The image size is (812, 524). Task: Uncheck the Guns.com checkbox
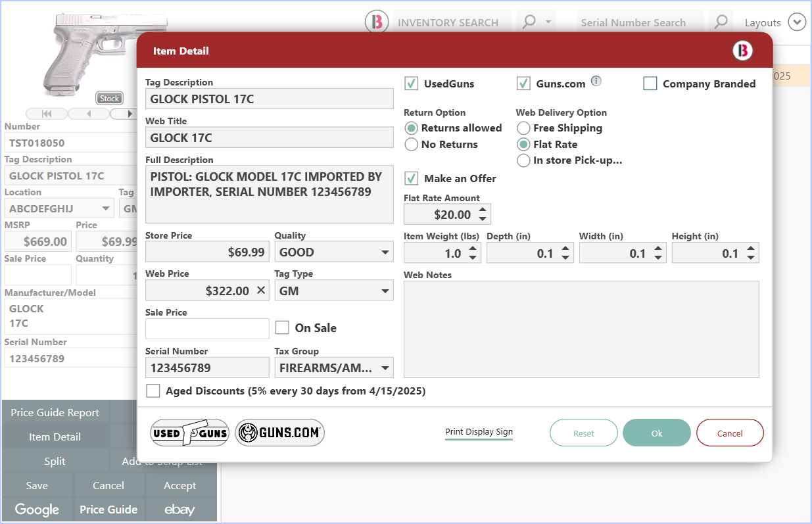(x=524, y=83)
